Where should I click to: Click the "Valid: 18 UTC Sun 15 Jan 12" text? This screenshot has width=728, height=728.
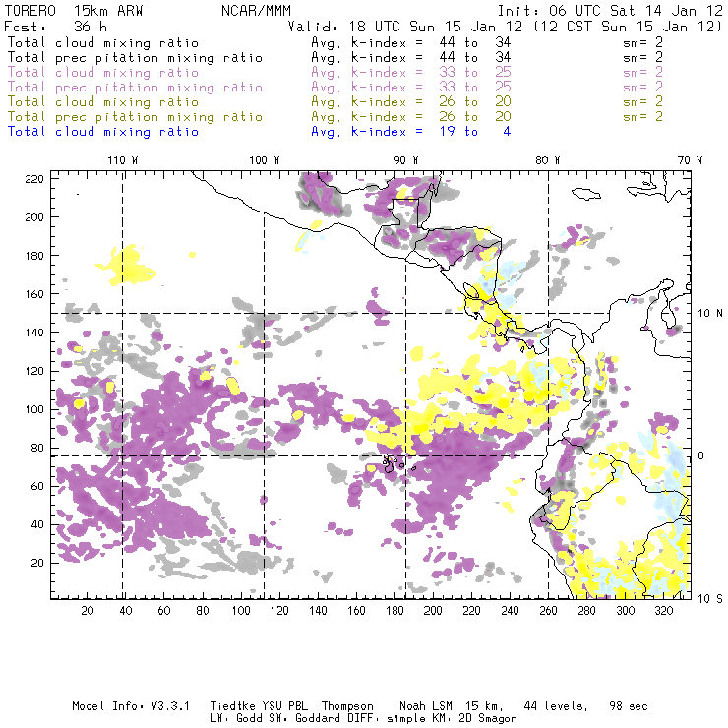pyautogui.click(x=405, y=27)
